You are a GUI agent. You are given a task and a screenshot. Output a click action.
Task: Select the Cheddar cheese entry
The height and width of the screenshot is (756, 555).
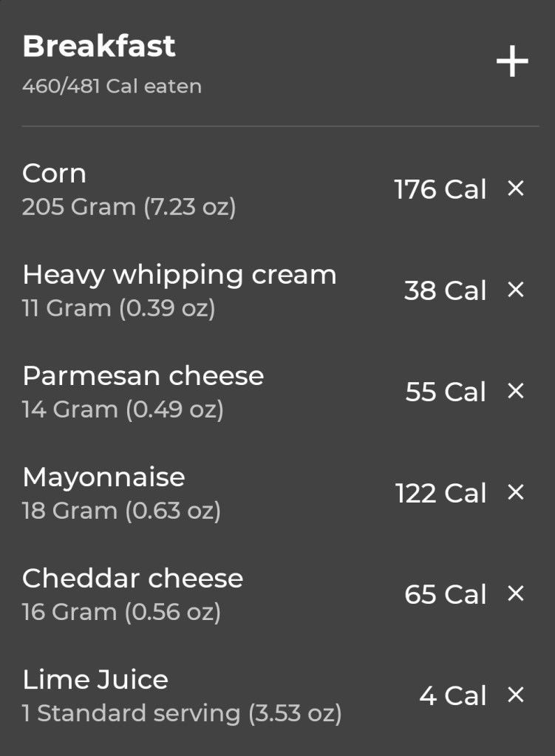[x=133, y=579]
